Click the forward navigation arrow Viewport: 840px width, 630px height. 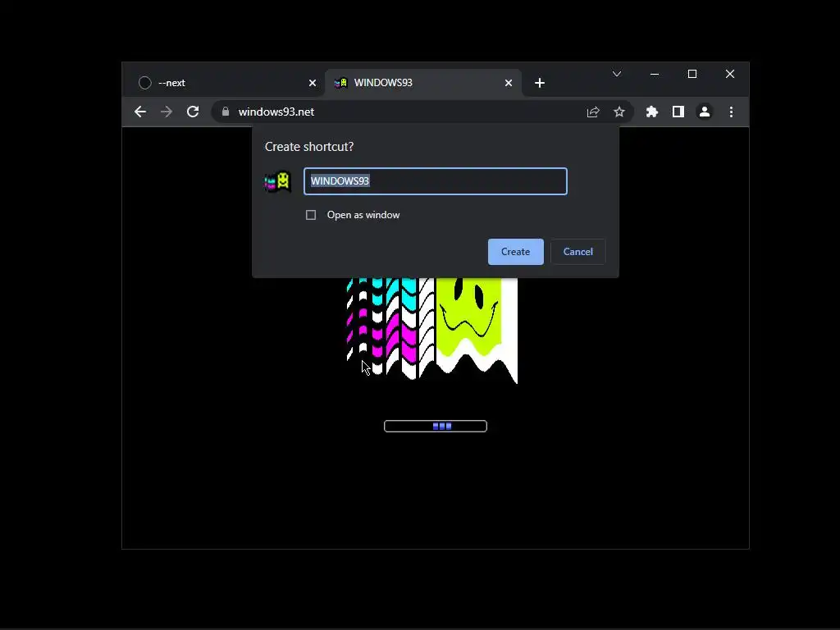point(167,112)
